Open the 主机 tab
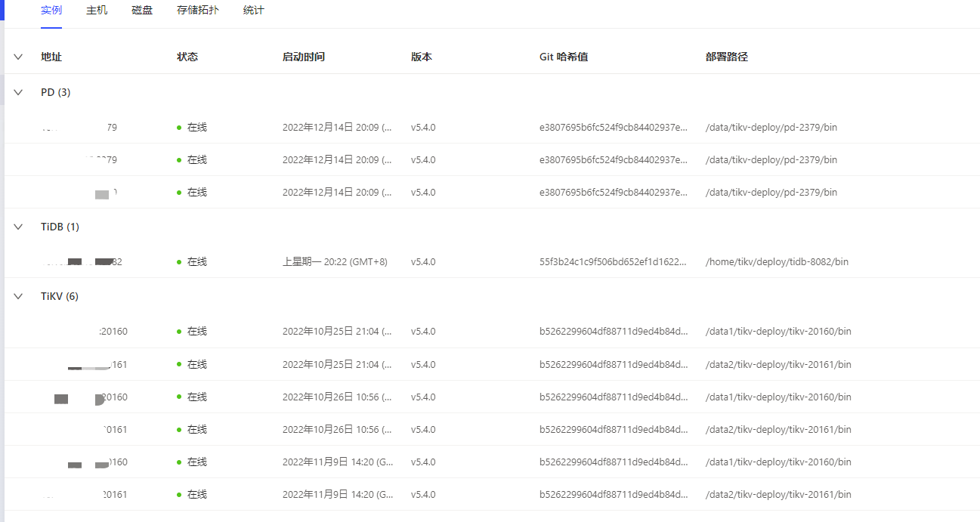 pyautogui.click(x=97, y=11)
